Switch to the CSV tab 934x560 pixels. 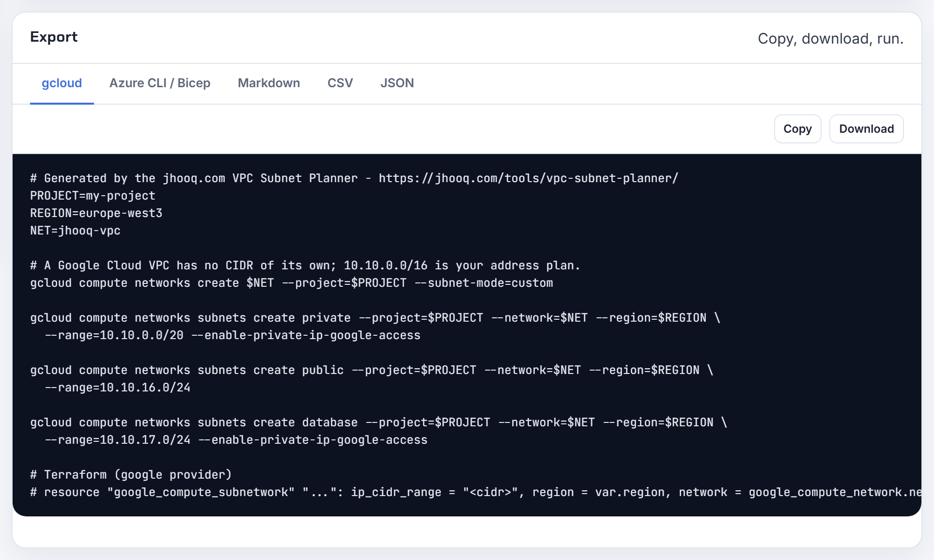[340, 83]
